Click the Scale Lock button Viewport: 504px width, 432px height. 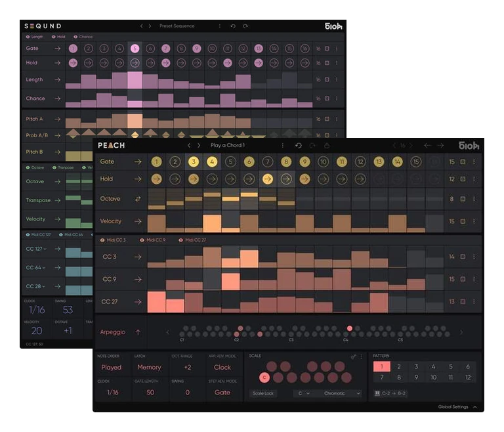263,393
